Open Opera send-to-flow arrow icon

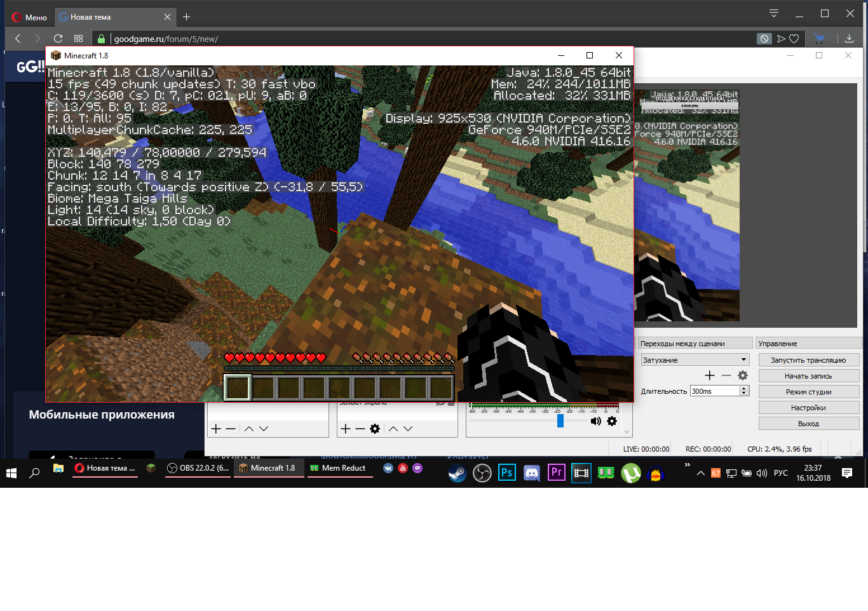pos(781,39)
